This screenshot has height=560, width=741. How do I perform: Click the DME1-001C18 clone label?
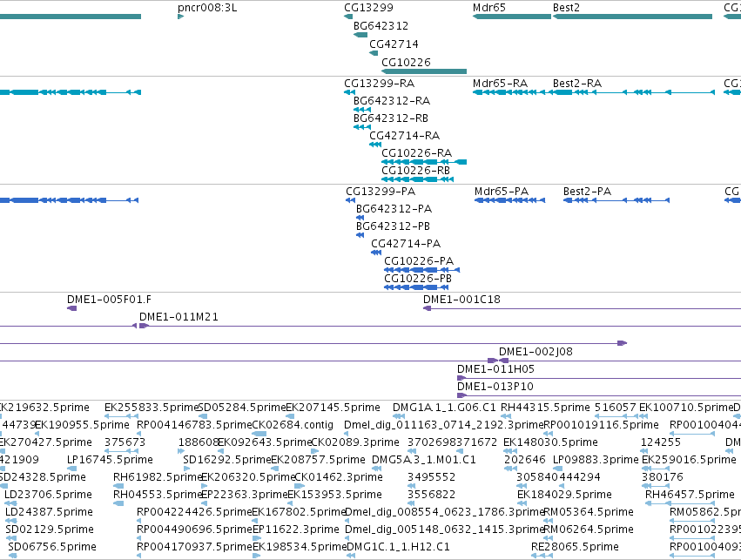point(461,300)
